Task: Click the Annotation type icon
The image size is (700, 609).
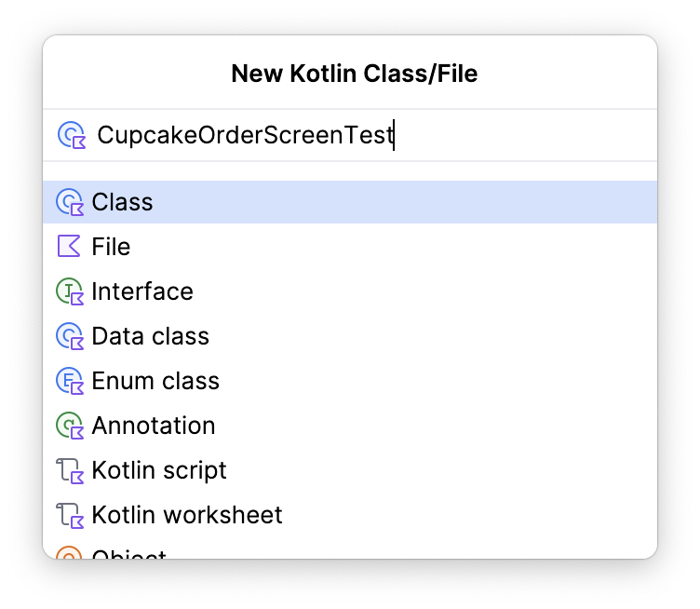Action: coord(70,426)
